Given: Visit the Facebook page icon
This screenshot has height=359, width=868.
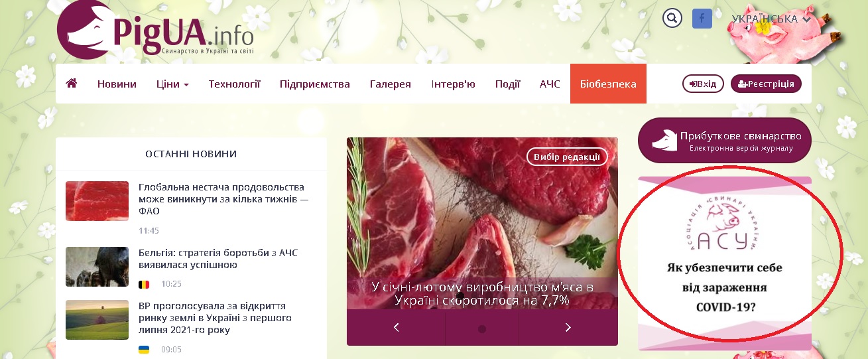Looking at the screenshot, I should pyautogui.click(x=702, y=19).
